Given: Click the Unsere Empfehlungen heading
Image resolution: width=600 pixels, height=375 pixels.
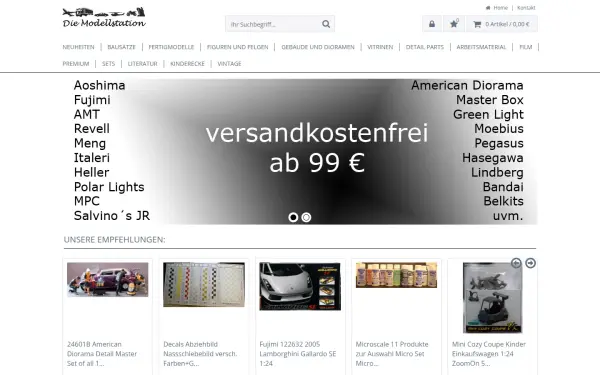Looking at the screenshot, I should click(x=114, y=240).
